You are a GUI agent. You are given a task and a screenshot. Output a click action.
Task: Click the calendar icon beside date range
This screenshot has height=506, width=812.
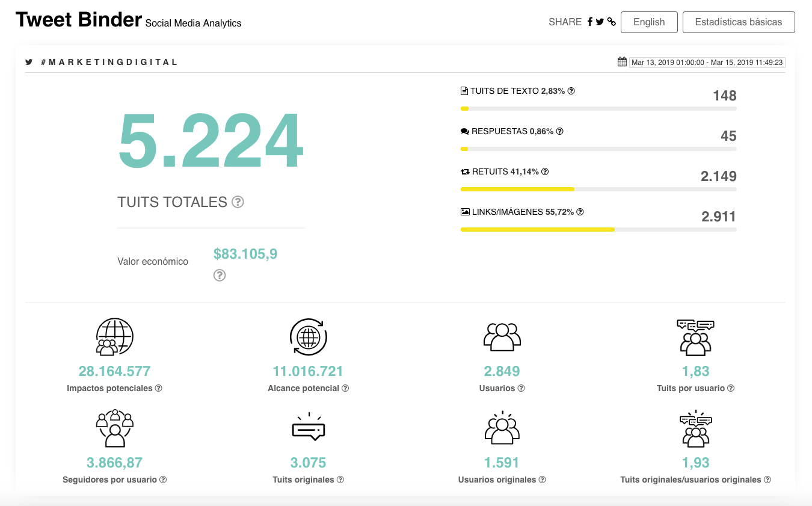coord(622,62)
